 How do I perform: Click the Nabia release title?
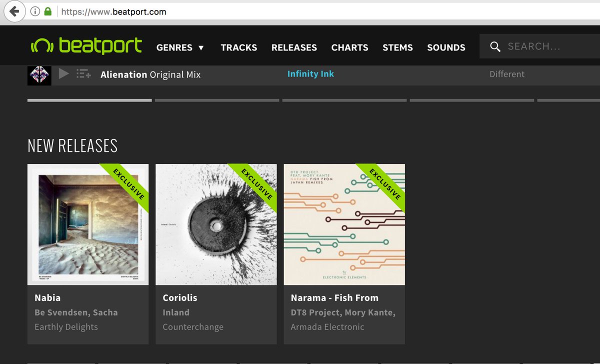click(x=47, y=297)
